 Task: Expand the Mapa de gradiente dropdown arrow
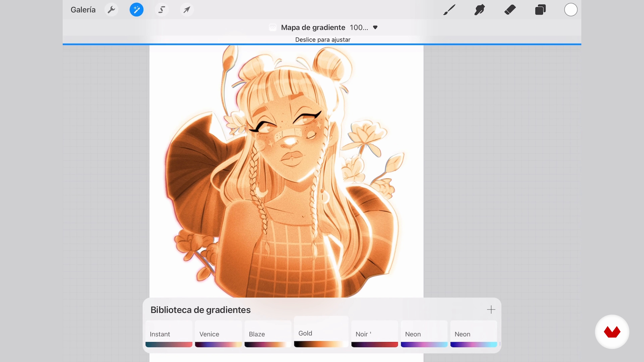pyautogui.click(x=375, y=27)
